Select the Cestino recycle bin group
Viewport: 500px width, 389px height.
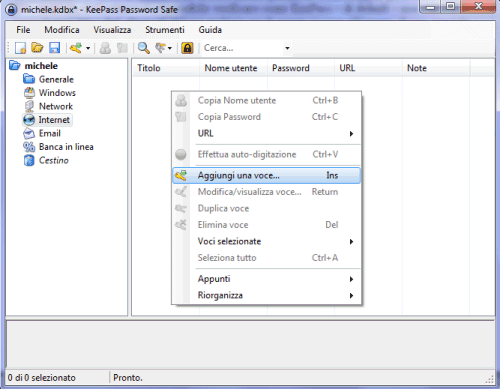(54, 160)
